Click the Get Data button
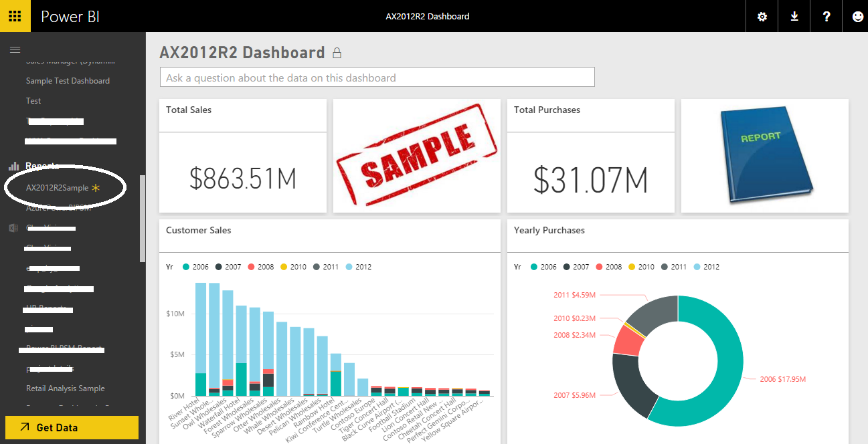This screenshot has width=868, height=444. (x=72, y=427)
